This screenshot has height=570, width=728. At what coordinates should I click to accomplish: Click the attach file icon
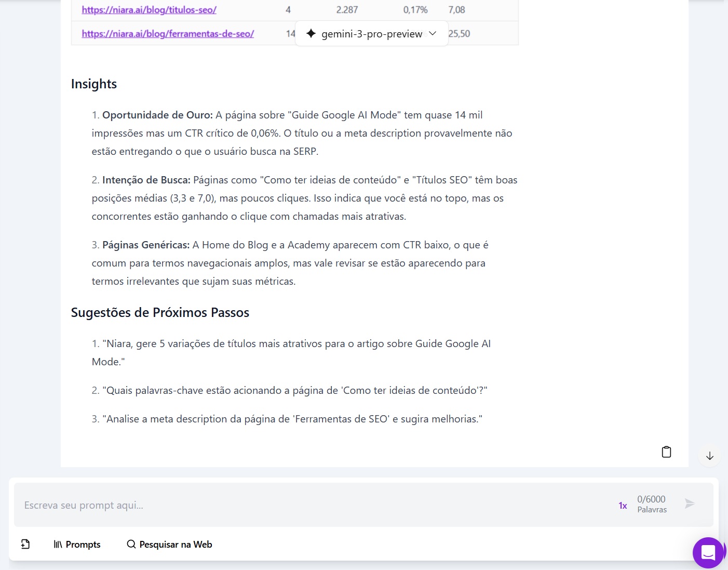point(25,544)
